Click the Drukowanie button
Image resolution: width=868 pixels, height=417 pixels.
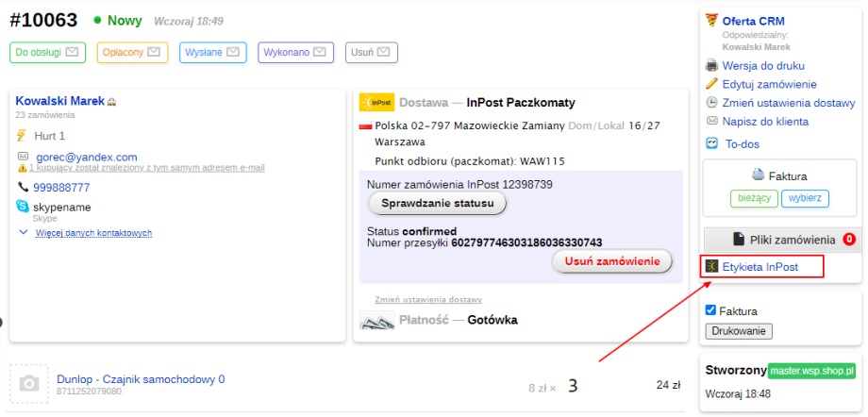[x=739, y=331]
